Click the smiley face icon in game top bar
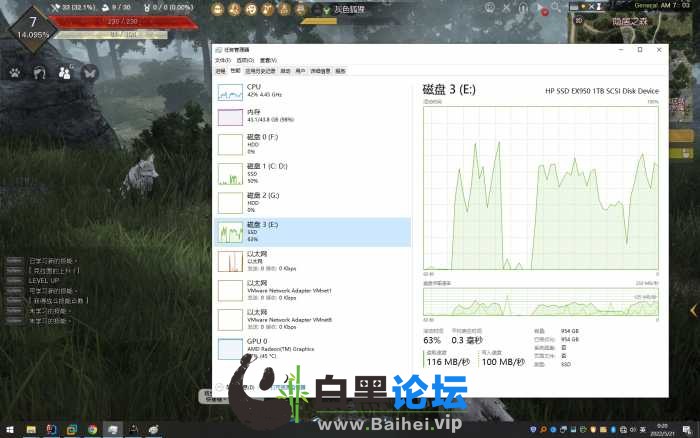This screenshot has height=438, width=700. coord(490,8)
